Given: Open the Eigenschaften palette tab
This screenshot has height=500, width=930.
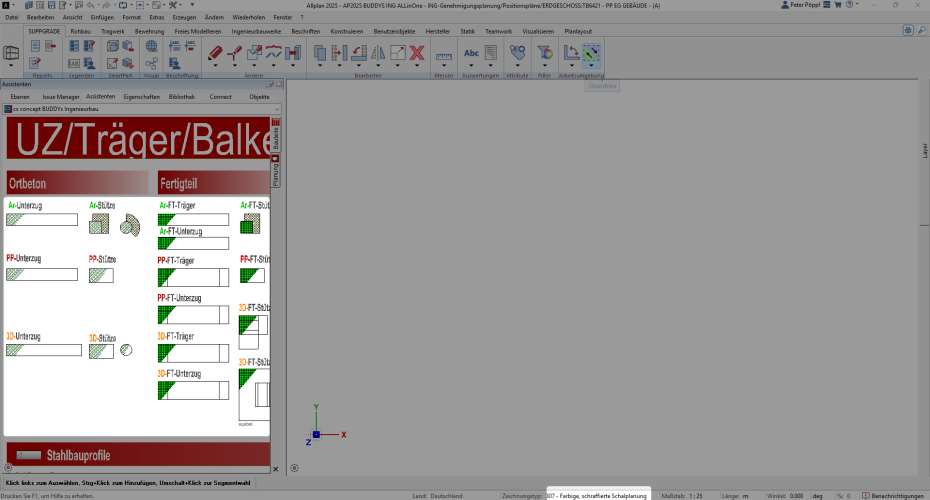Looking at the screenshot, I should pyautogui.click(x=141, y=96).
